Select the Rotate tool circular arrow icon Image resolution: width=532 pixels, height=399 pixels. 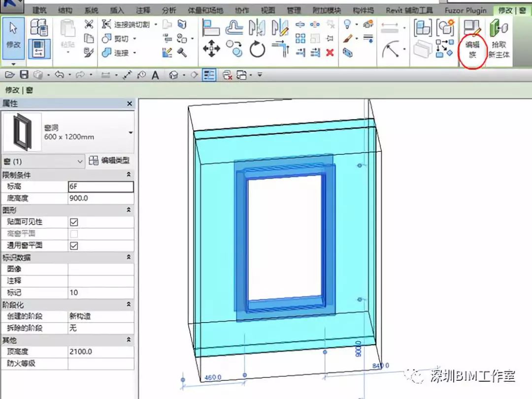pos(257,49)
